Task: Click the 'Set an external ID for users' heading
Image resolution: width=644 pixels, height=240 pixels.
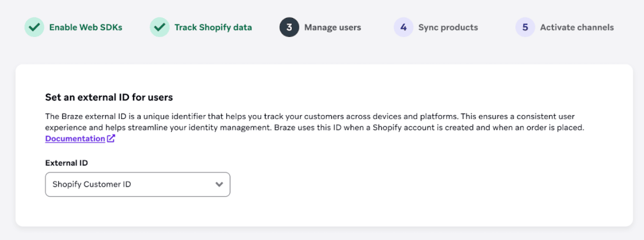Action: pyautogui.click(x=109, y=98)
